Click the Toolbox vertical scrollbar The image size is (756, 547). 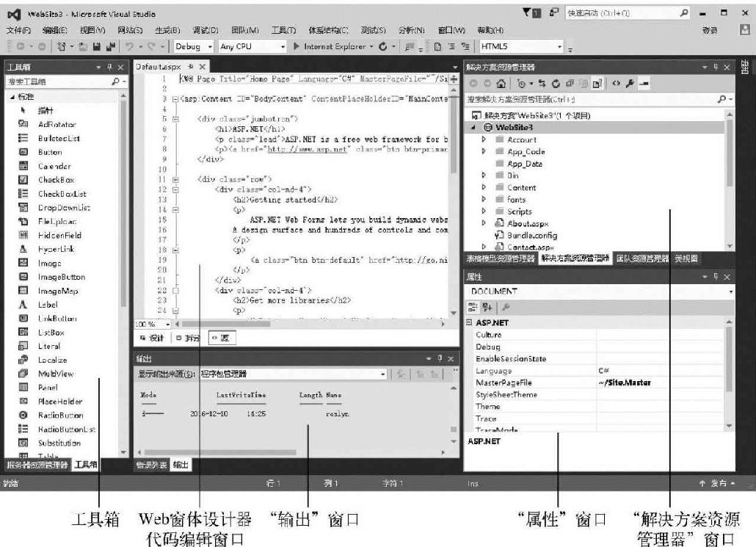(x=123, y=272)
